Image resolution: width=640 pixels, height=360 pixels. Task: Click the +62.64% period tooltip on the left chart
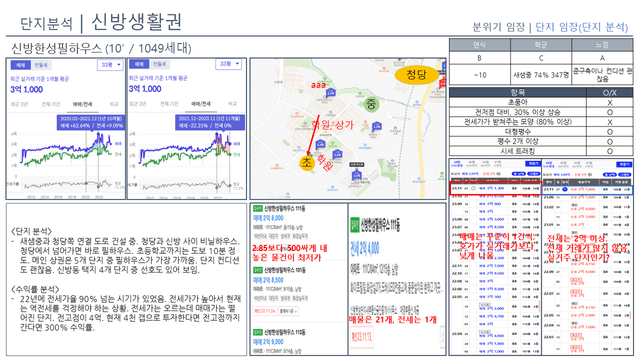pos(91,122)
